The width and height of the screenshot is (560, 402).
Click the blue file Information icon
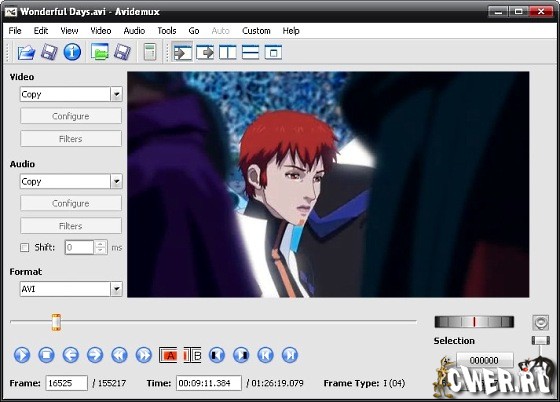point(72,52)
